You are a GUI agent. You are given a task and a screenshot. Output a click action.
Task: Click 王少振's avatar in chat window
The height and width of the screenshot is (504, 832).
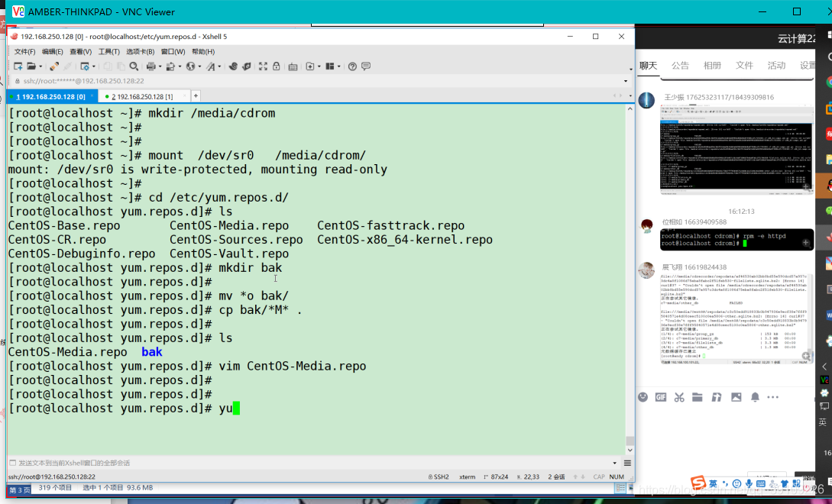(x=646, y=100)
